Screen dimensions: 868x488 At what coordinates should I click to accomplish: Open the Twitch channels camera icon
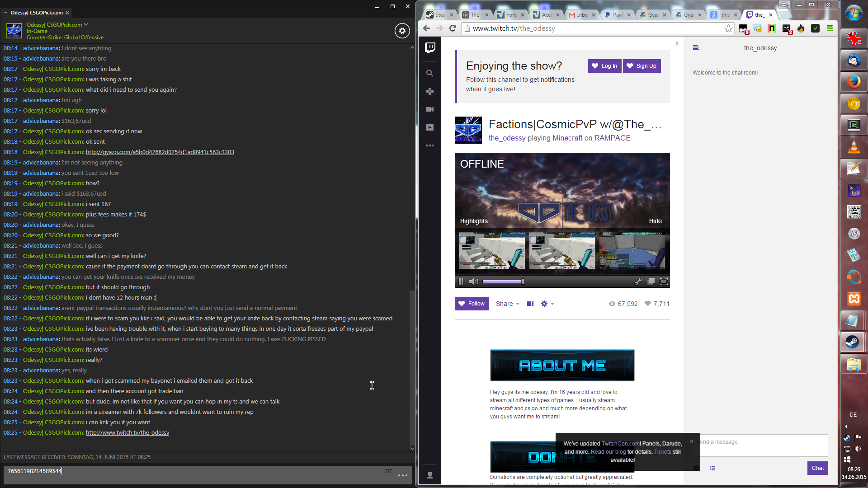point(430,109)
